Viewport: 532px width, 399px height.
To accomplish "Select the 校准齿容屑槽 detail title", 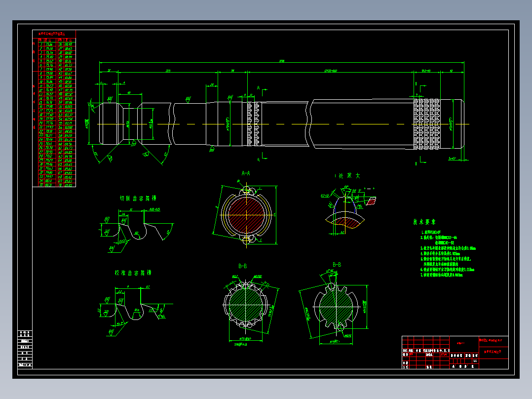I will 133,273.
